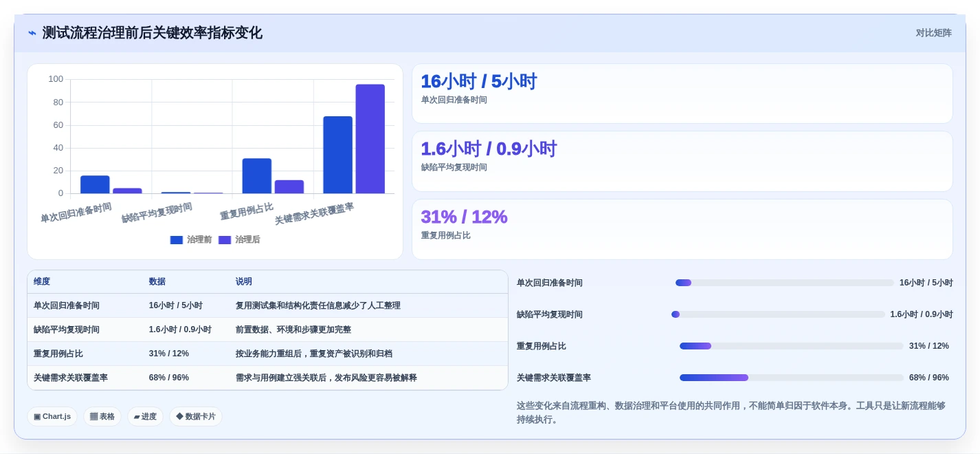Click the 说明 column header

click(x=244, y=281)
